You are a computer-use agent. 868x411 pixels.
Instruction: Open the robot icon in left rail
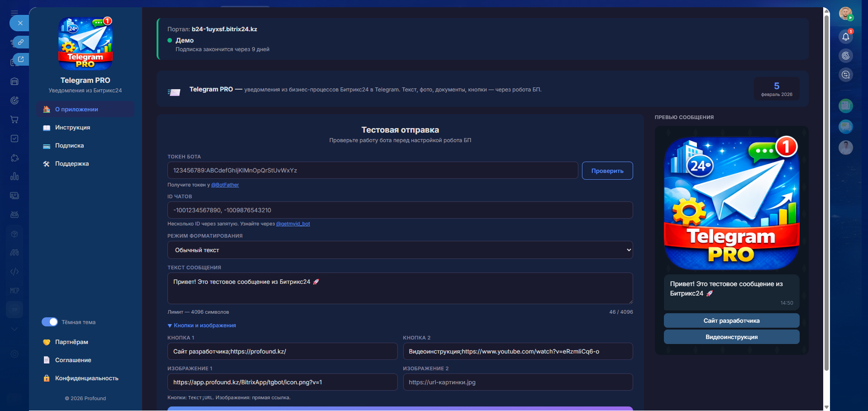click(x=14, y=215)
